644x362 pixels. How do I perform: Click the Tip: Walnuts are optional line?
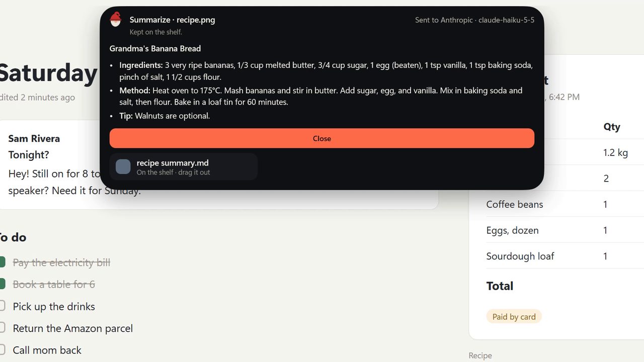[x=165, y=116]
